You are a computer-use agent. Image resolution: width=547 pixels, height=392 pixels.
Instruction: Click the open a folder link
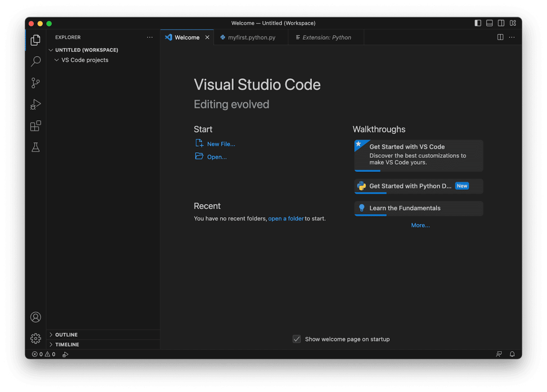(x=286, y=219)
